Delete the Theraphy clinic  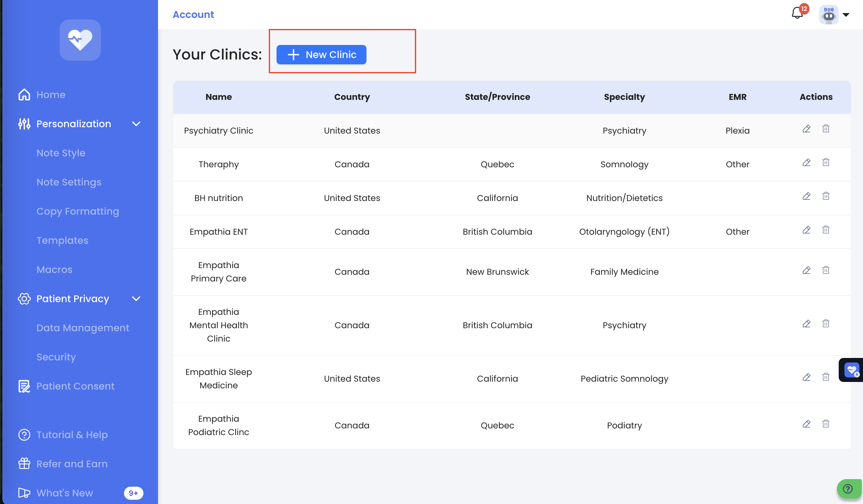click(x=826, y=162)
